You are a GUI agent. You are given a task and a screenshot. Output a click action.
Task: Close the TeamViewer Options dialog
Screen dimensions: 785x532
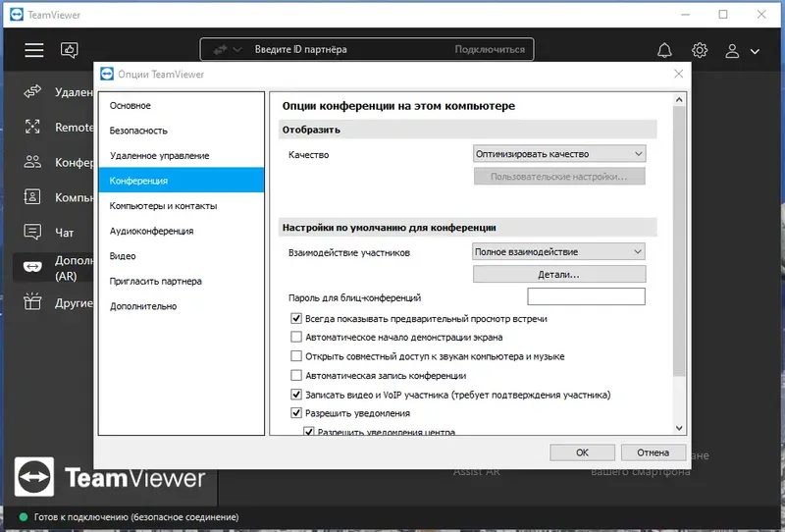(x=678, y=74)
